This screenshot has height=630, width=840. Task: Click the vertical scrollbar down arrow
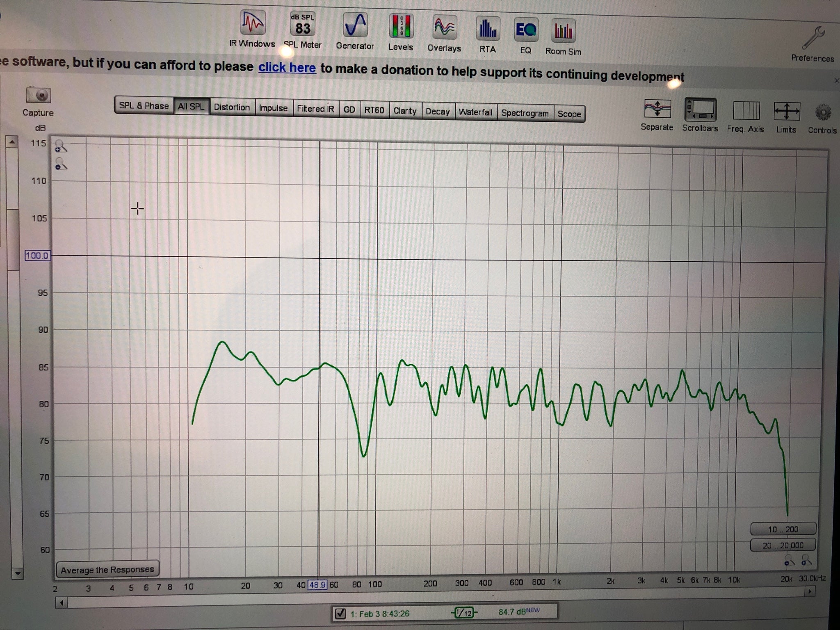(17, 573)
